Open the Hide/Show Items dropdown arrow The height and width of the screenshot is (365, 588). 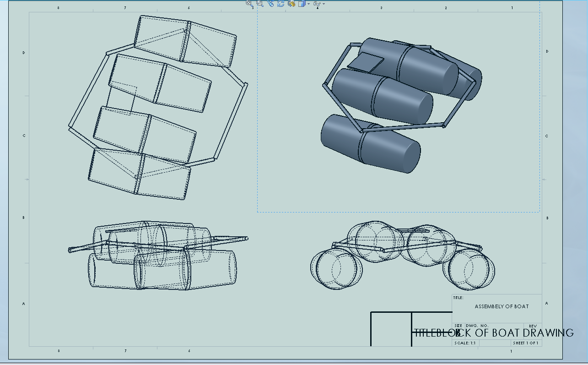[x=324, y=4]
